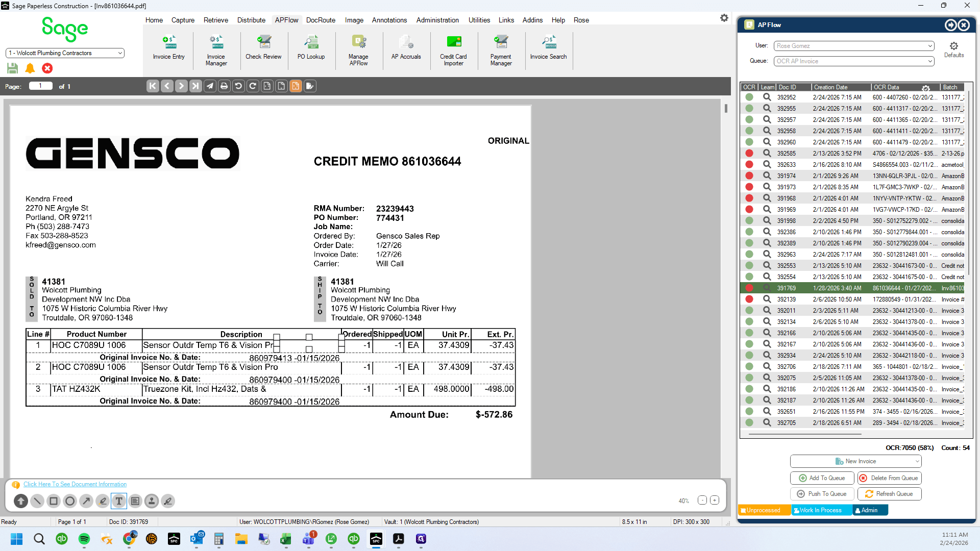
Task: Select the ellipse annotation tool
Action: [70, 501]
